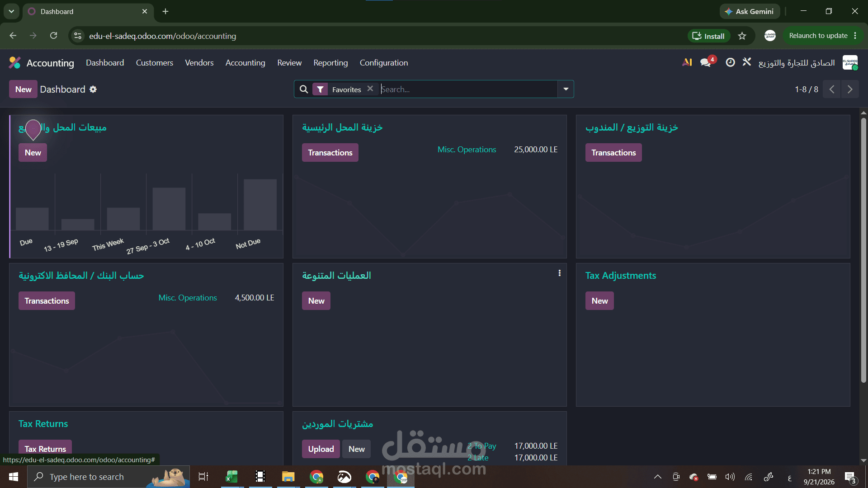This screenshot has height=488, width=868.
Task: Click the search magnifier icon
Action: coord(304,89)
